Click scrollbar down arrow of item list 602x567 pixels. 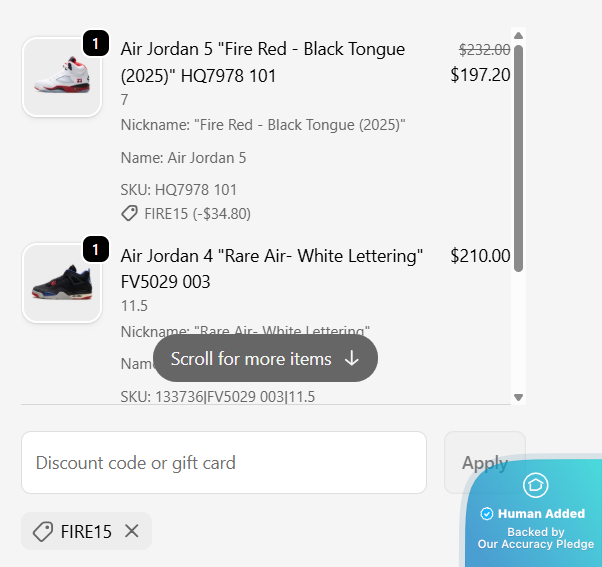pos(518,397)
